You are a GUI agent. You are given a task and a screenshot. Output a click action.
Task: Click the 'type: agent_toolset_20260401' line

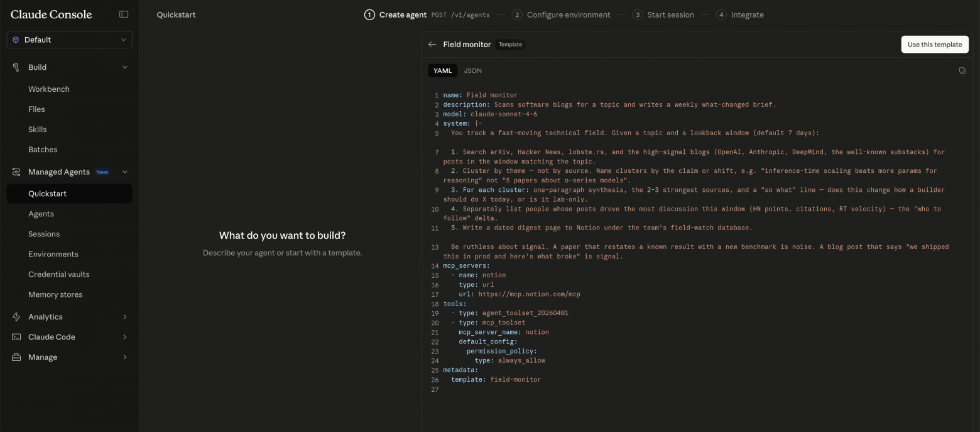[513, 313]
